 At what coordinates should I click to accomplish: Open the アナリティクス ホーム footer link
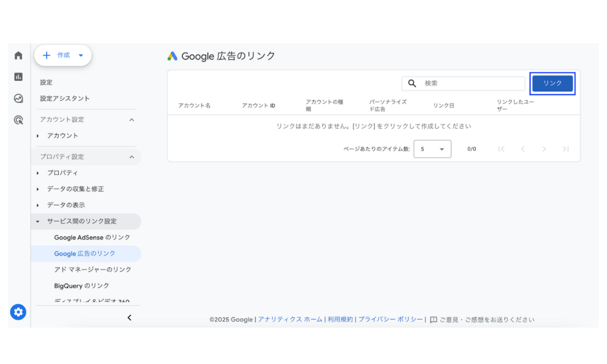(x=290, y=319)
